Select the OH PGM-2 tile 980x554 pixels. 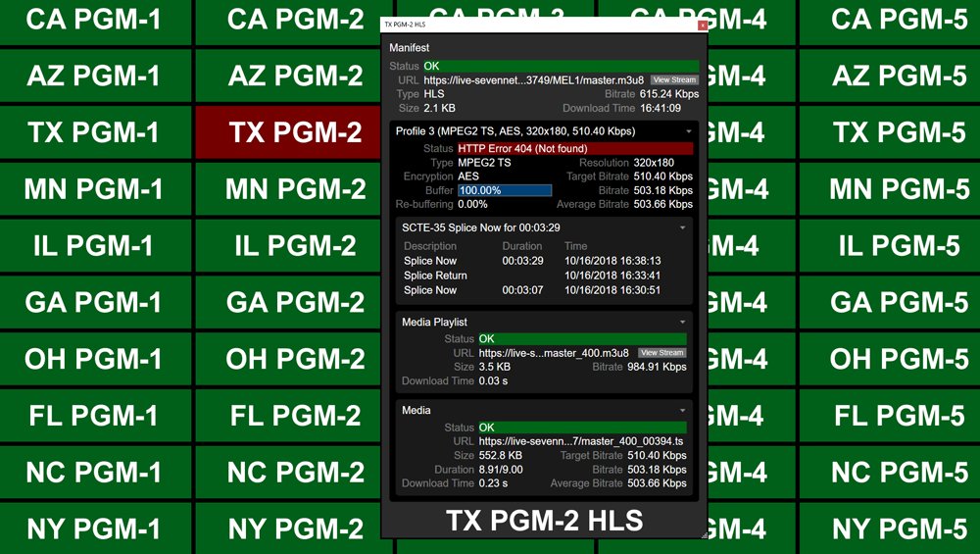pyautogui.click(x=289, y=359)
